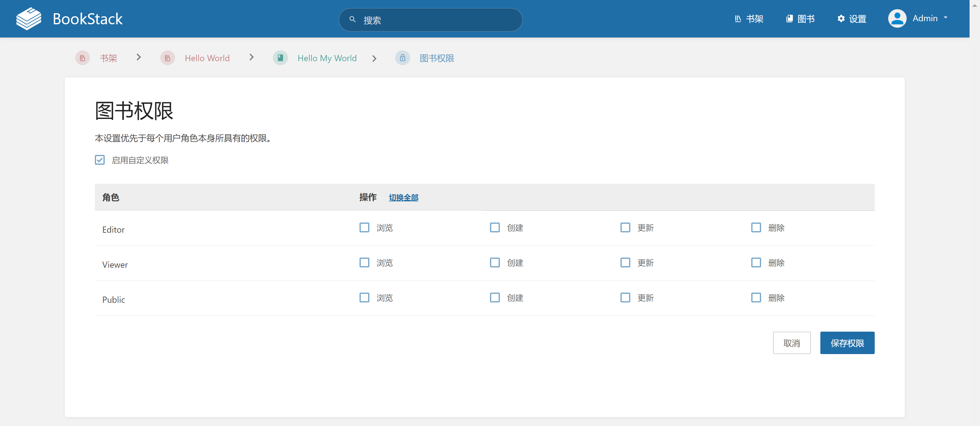Open 书架 in the top navigation

pos(749,19)
